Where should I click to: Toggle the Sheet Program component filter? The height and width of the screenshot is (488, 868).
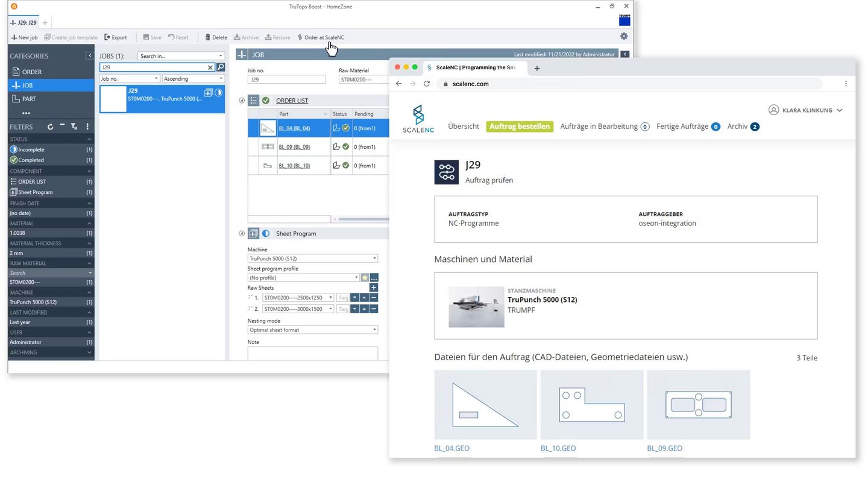pos(35,192)
